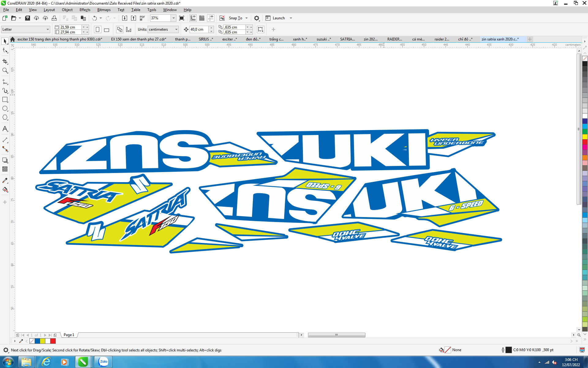588x368 pixels.
Task: Open the File menu
Action: coord(6,10)
